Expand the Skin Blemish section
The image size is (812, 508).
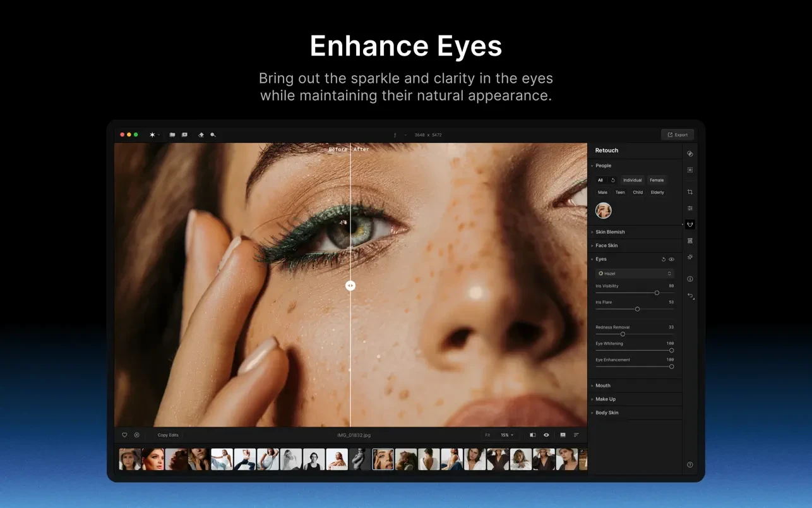[x=610, y=232]
